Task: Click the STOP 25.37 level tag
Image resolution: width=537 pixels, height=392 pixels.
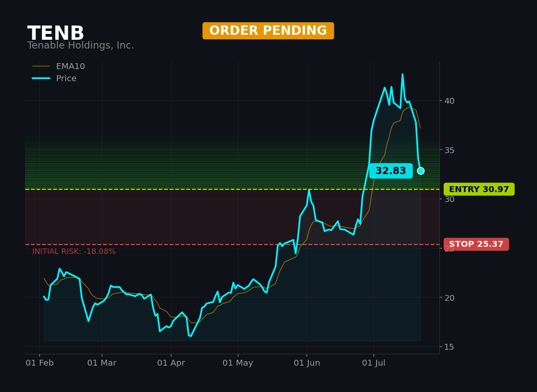Action: (x=476, y=244)
